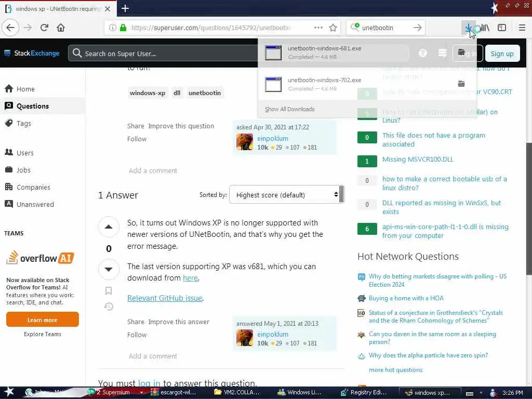Reload the current page
This screenshot has width=532, height=399.
44,28
